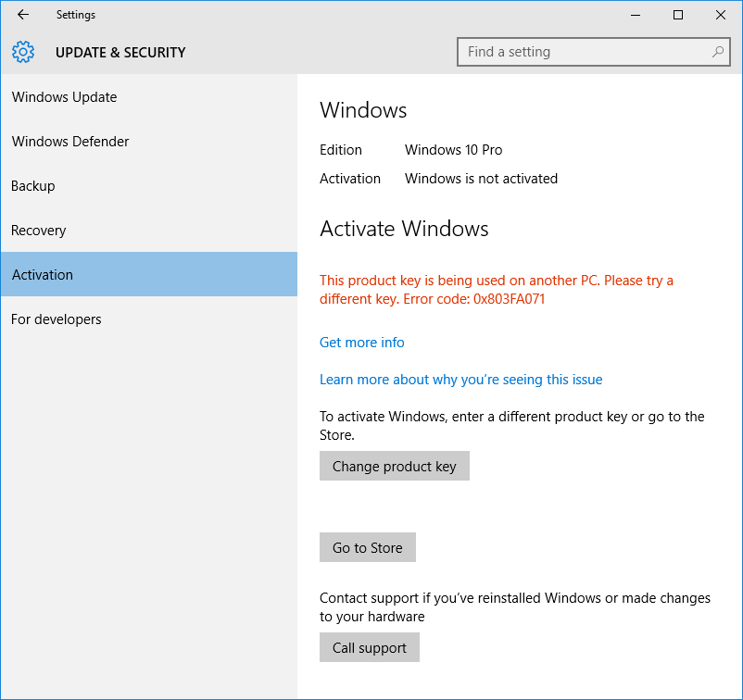Screen dimensions: 743x700
Task: Click the error code 0x803FA071 message
Action: click(497, 290)
